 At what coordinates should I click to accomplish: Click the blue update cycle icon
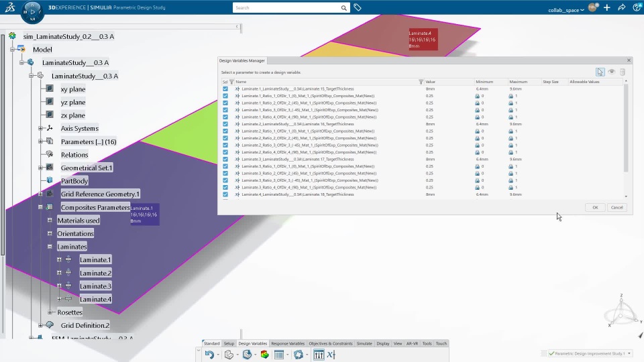[x=299, y=355]
